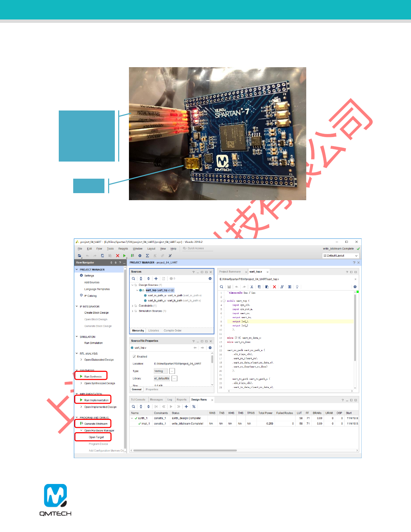The image size is (411, 532).
Task: Open the Reports menu
Action: click(123, 249)
